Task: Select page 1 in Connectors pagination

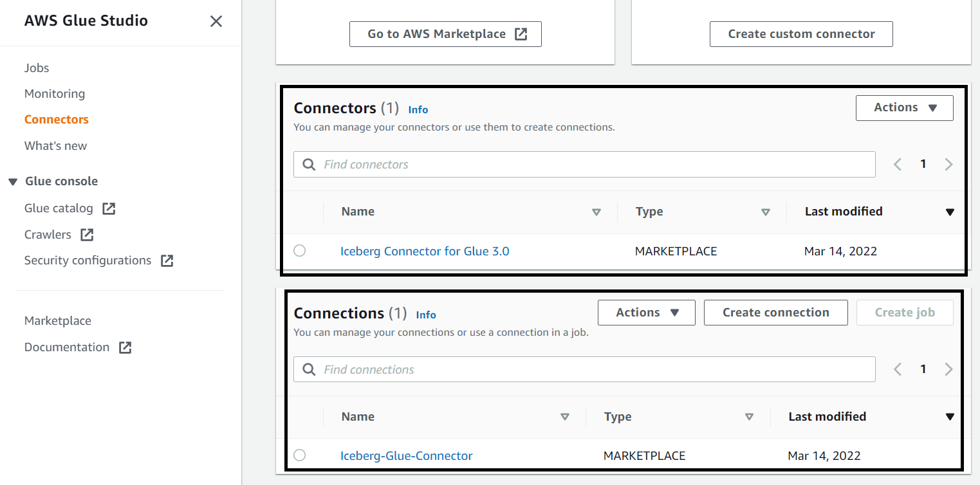Action: 923,165
